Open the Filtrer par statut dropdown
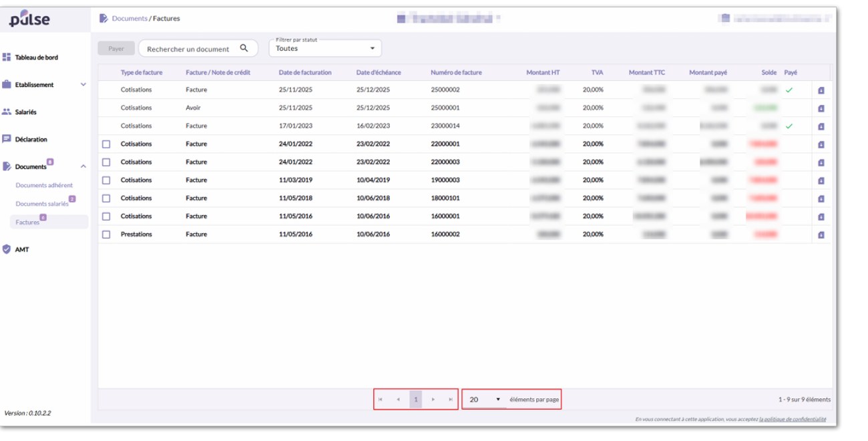 click(325, 48)
